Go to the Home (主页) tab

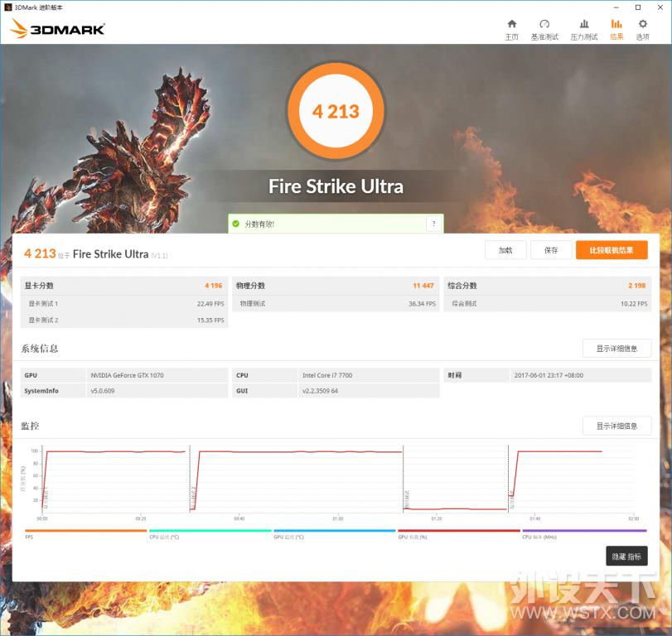(x=512, y=30)
